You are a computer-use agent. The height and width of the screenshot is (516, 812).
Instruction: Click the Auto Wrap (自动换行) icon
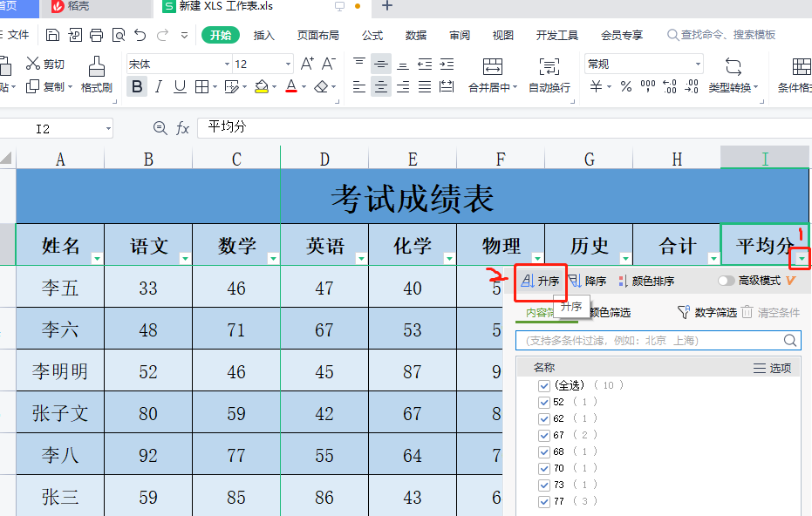[x=549, y=67]
